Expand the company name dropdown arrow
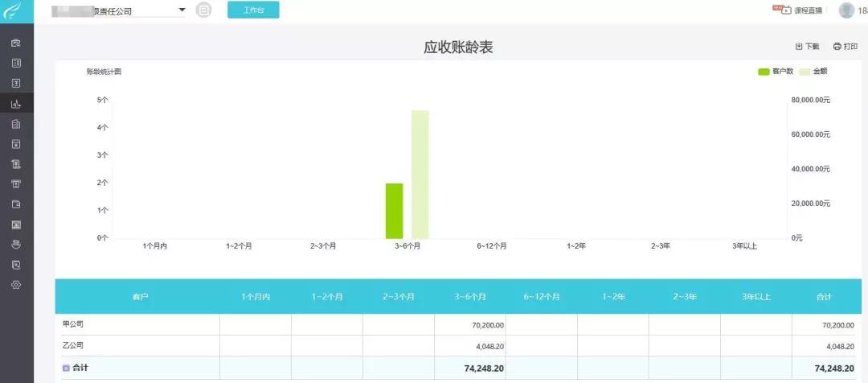Screen dimensions: 868x383 click(182, 10)
